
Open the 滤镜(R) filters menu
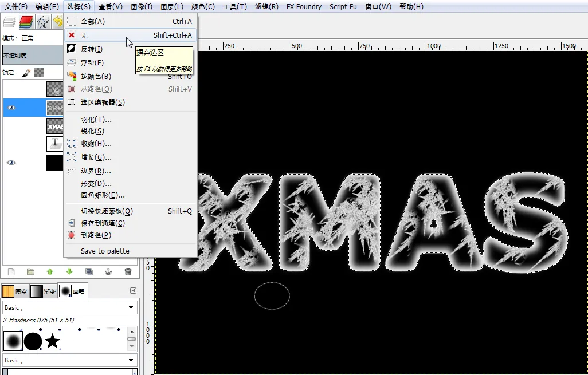[266, 7]
